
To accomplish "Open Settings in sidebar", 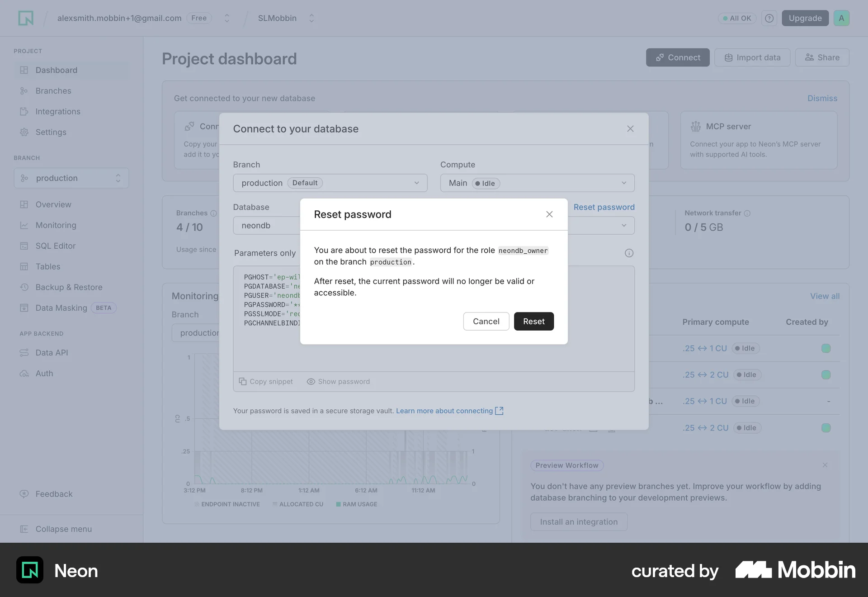I will click(71, 132).
